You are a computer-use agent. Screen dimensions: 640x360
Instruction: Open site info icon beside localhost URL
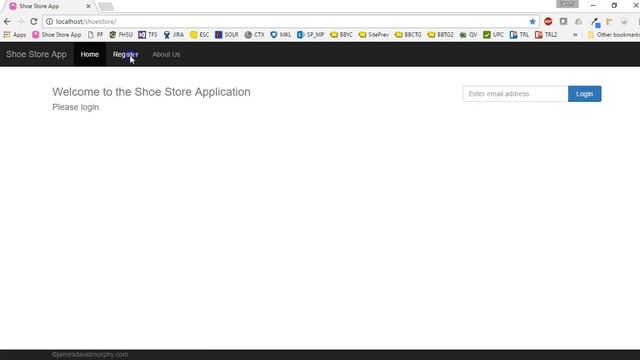coord(49,22)
